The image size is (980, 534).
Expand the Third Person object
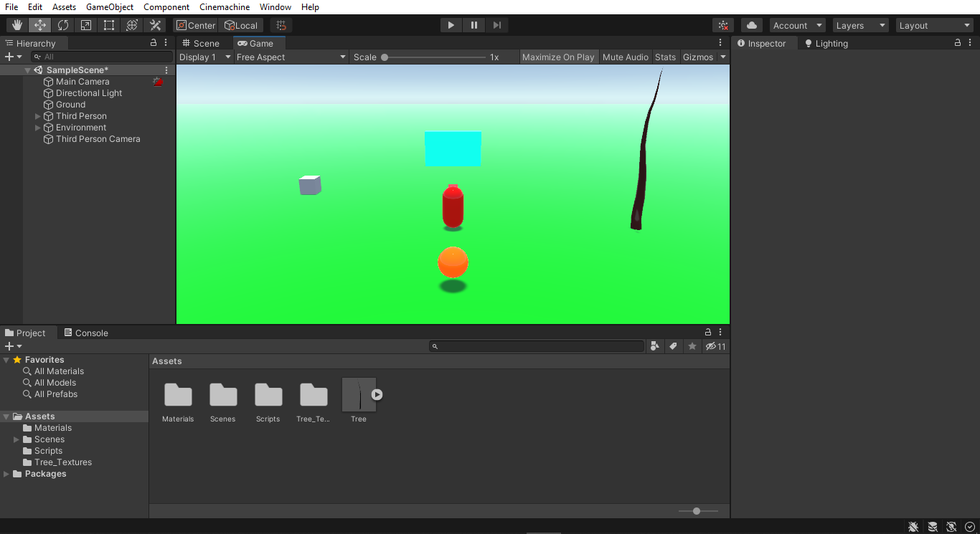(x=38, y=116)
